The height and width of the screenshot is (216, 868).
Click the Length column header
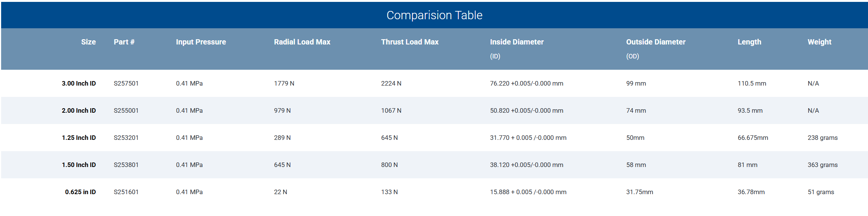pyautogui.click(x=749, y=42)
